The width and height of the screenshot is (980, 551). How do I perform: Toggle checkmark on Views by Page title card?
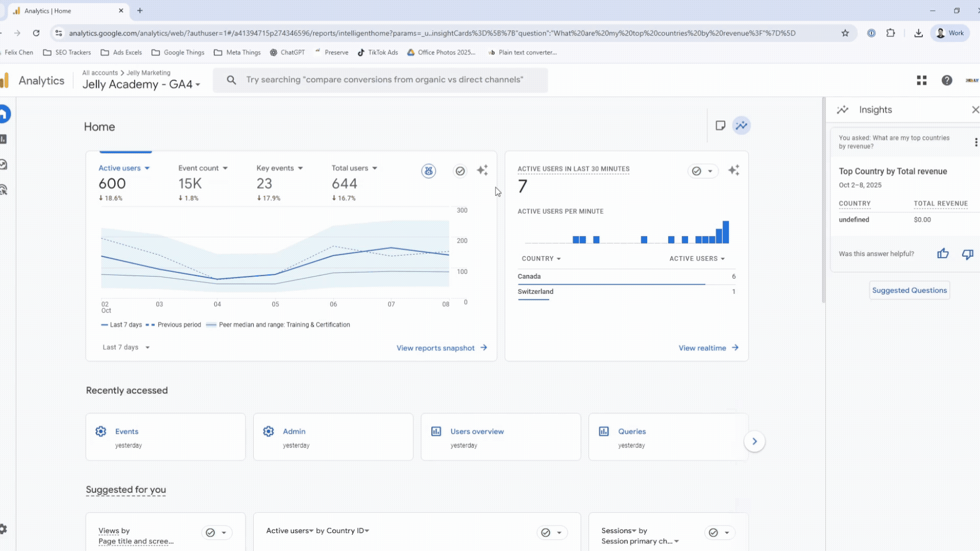210,533
